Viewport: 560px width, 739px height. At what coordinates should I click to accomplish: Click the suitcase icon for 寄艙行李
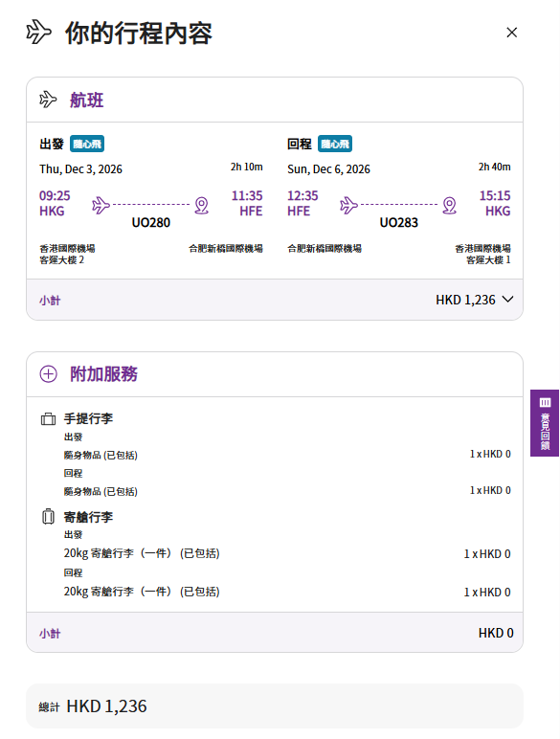[48, 517]
